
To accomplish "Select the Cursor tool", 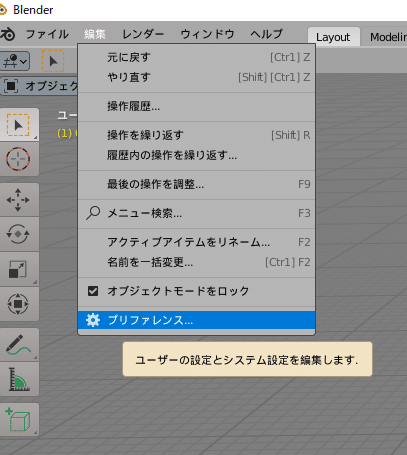I will pyautogui.click(x=19, y=159).
